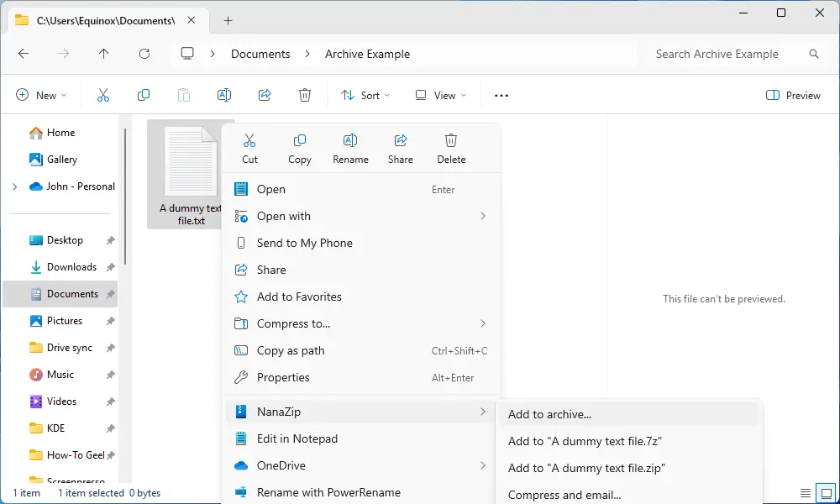Choose Rename with PowerRename
The height and width of the screenshot is (504, 840).
(361, 492)
